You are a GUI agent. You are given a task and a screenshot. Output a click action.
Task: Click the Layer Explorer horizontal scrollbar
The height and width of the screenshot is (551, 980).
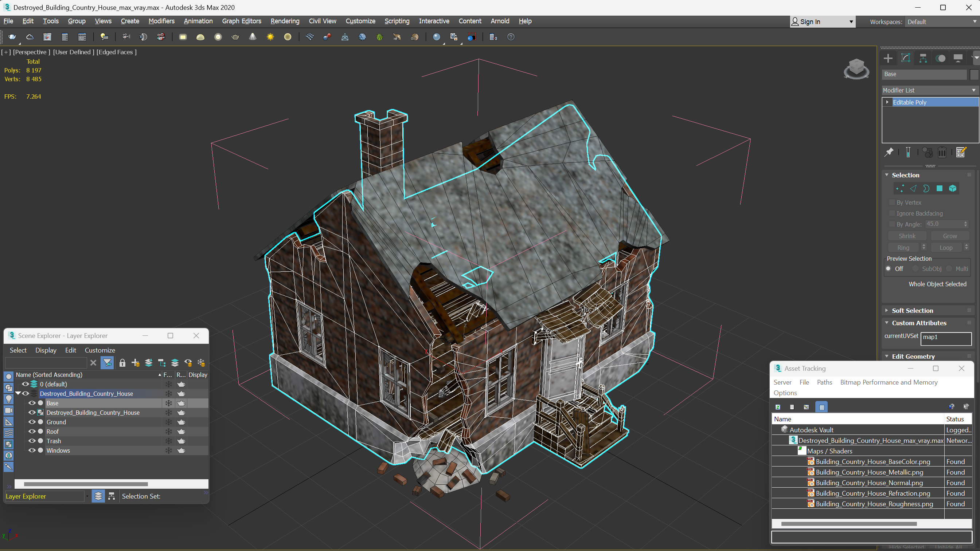click(x=86, y=484)
